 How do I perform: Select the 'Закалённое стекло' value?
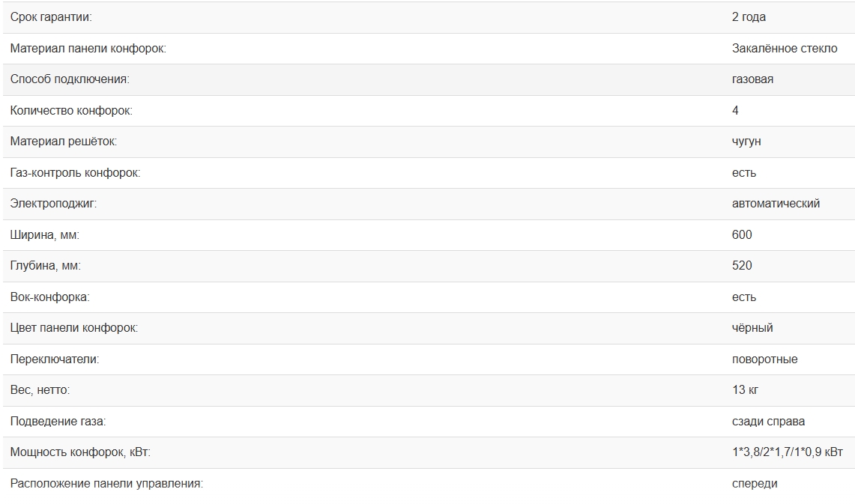(785, 49)
